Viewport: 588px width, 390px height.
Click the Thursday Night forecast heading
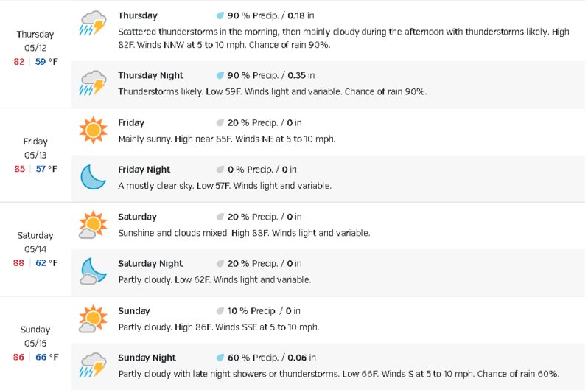pyautogui.click(x=150, y=75)
